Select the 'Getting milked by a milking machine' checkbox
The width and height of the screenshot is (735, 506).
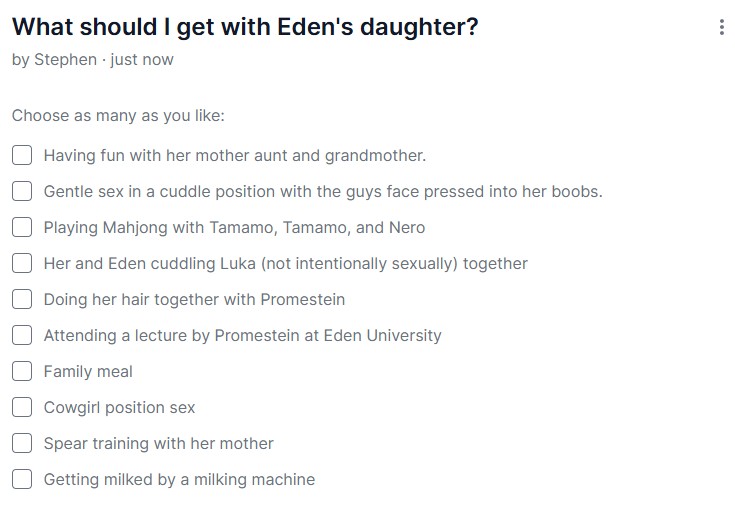22,479
